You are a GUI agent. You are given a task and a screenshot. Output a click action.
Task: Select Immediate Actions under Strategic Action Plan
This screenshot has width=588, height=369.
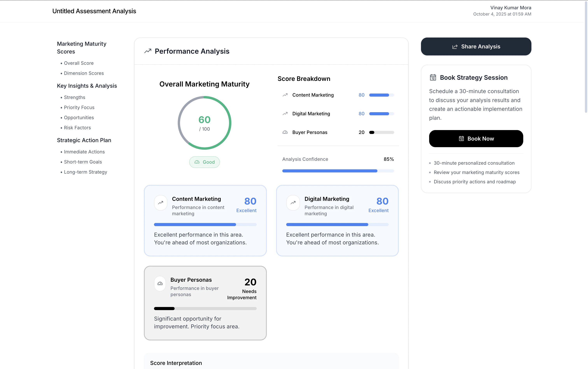click(84, 152)
